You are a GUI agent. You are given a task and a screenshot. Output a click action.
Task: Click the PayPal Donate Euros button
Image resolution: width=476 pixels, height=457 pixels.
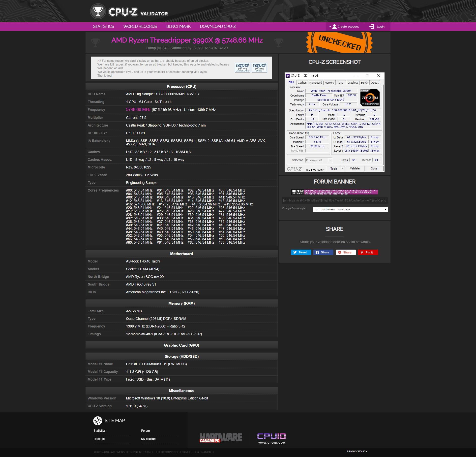coord(259,67)
